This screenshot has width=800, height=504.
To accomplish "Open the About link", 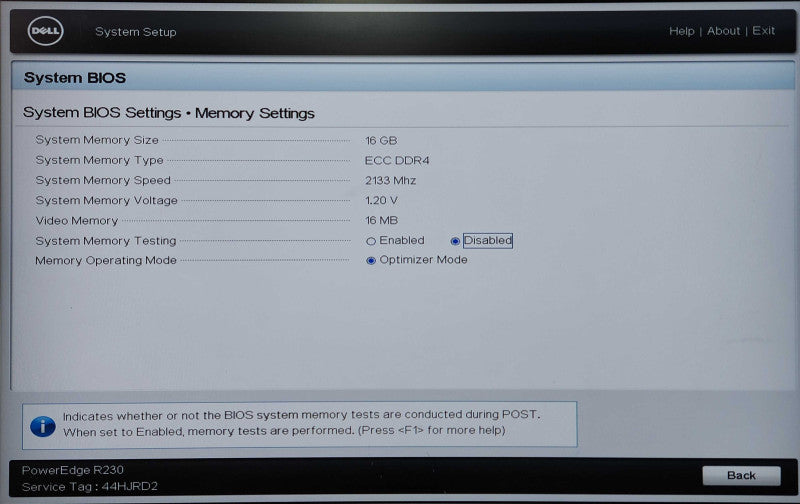I will tap(723, 31).
